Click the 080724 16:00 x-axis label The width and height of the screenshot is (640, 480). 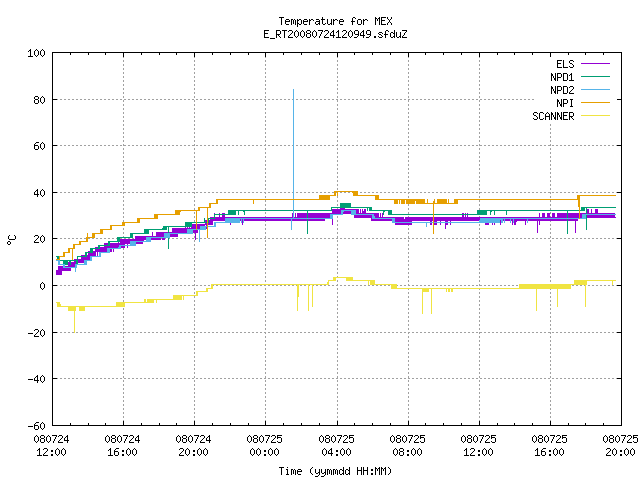(122, 446)
